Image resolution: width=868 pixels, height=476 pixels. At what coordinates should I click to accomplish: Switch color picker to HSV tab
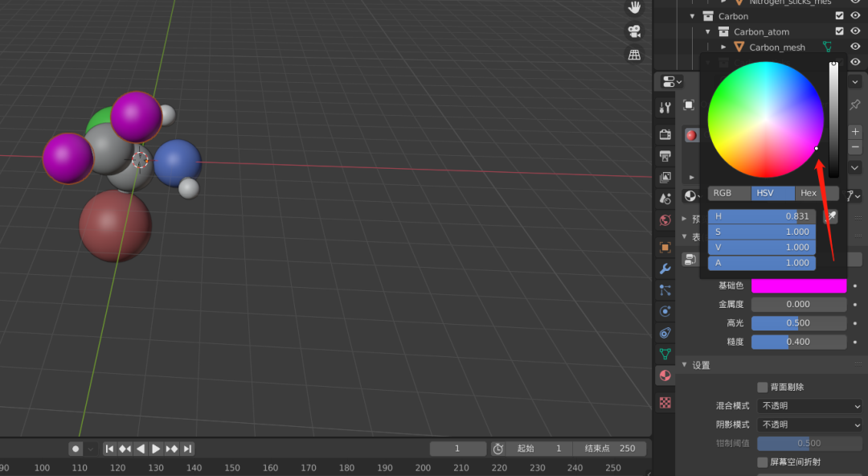773,194
